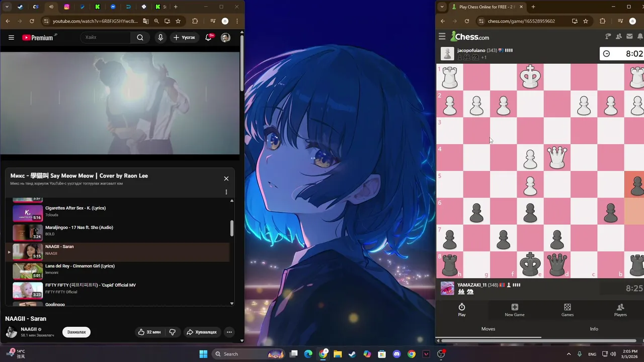Click the Chess.com logo
Image resolution: width=644 pixels, height=362 pixels.
[470, 36]
